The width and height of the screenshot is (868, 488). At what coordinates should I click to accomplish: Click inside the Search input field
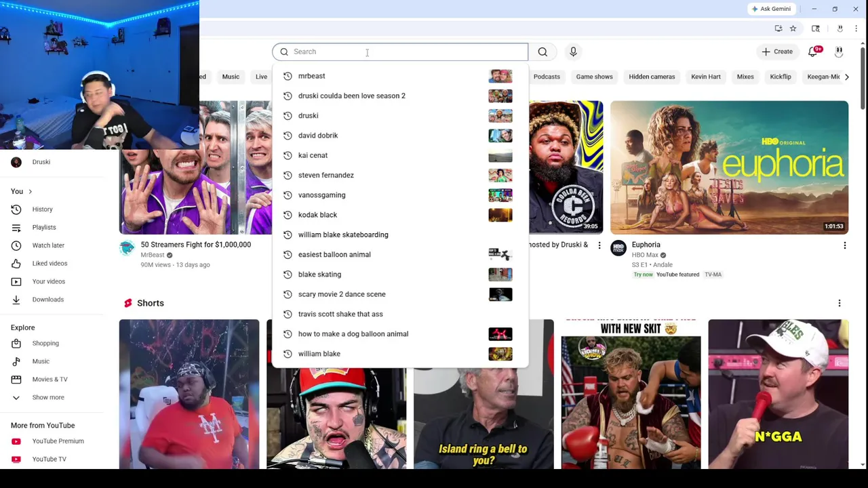coord(400,52)
